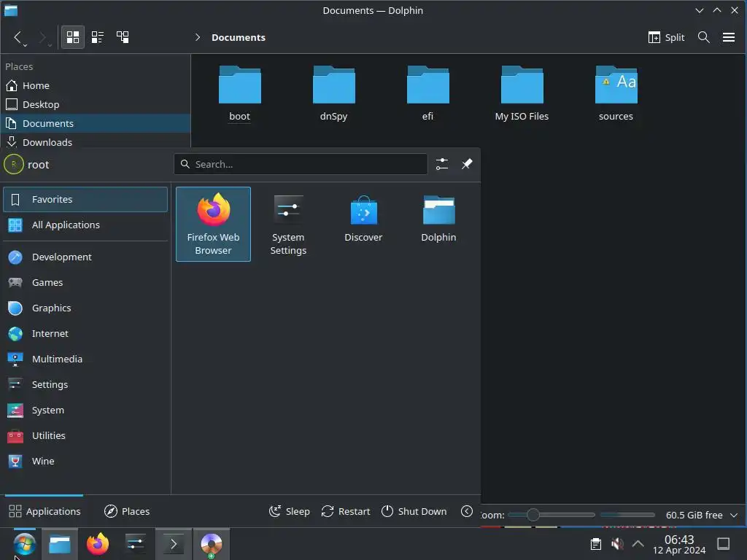Click the Shut Down button

click(x=414, y=511)
